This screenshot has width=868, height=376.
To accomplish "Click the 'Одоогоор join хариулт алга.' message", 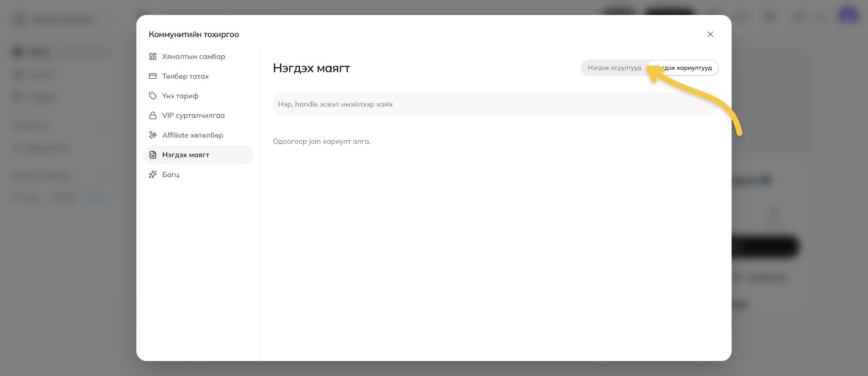I will click(322, 141).
